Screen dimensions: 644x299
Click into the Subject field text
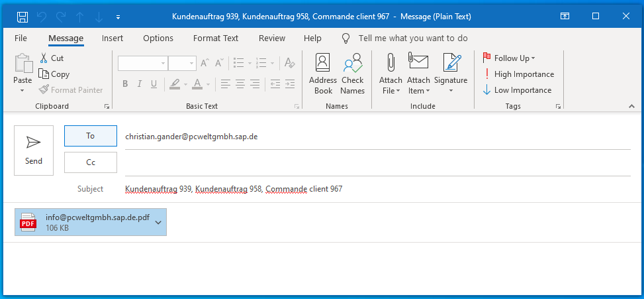[234, 189]
